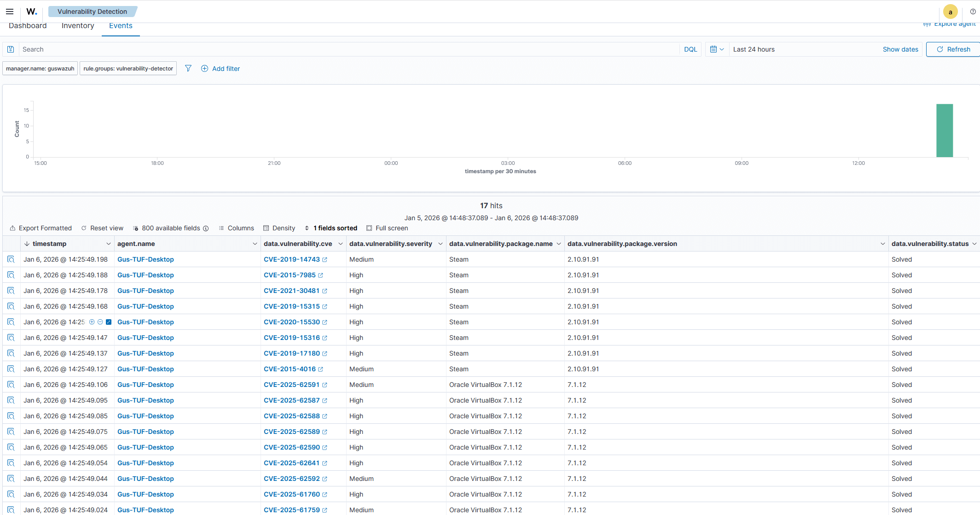
Task: Open external link icon for CVE-2019-14743
Action: [325, 260]
